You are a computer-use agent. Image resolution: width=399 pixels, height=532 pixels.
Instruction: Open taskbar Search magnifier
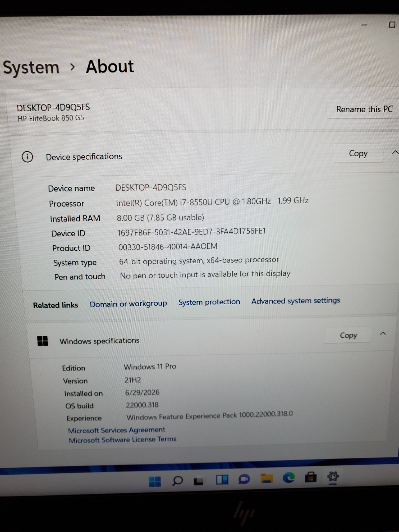pyautogui.click(x=177, y=480)
